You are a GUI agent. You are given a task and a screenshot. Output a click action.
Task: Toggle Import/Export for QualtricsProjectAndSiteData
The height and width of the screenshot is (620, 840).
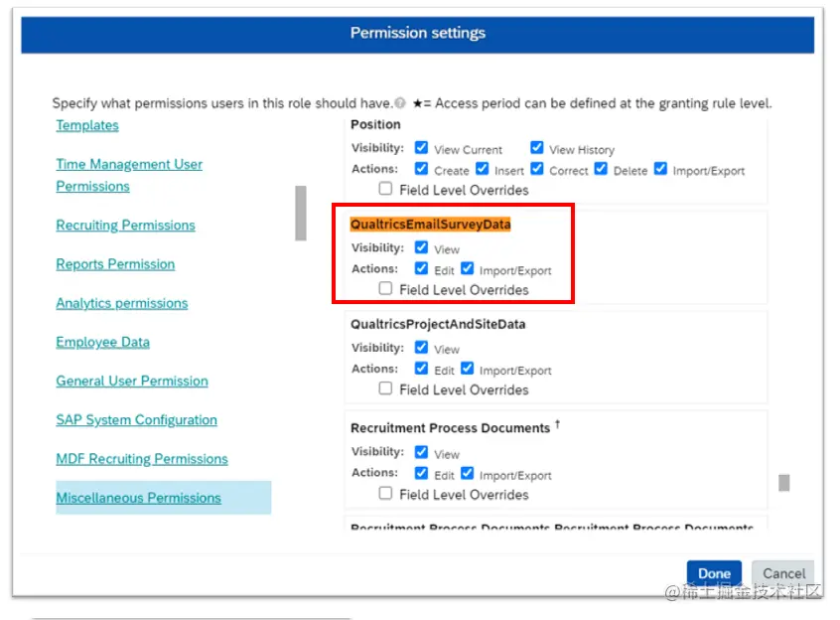tap(467, 369)
